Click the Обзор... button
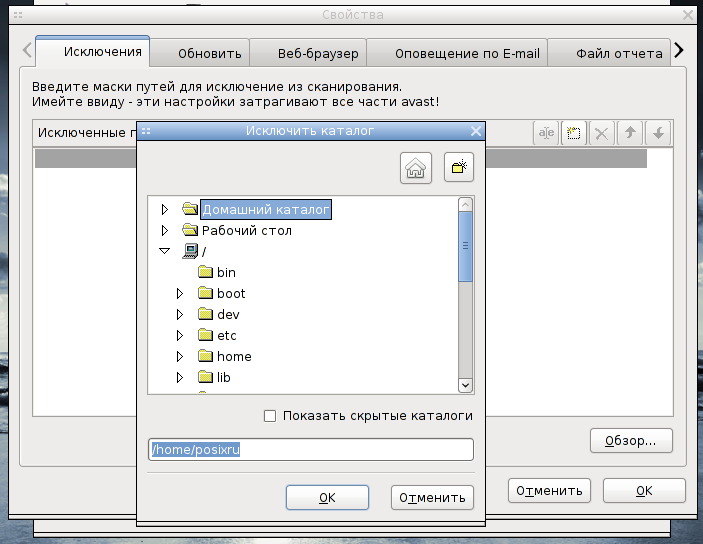703x544 pixels. [631, 440]
